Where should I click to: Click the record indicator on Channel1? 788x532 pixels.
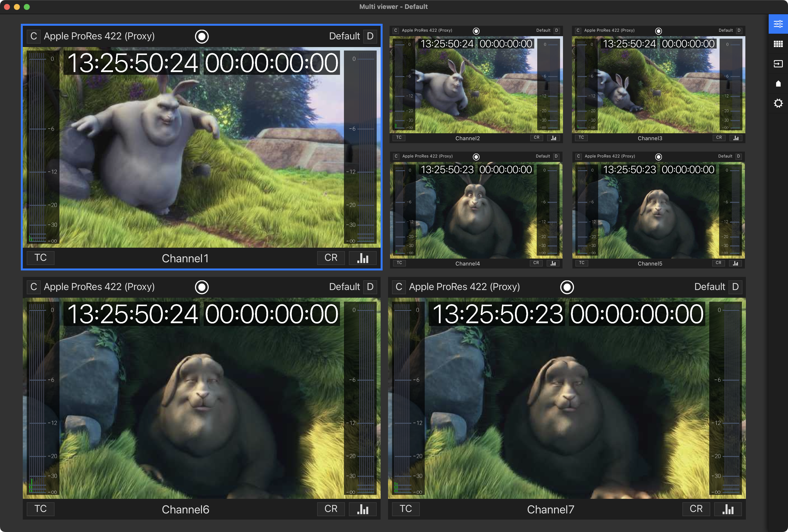[x=202, y=36]
